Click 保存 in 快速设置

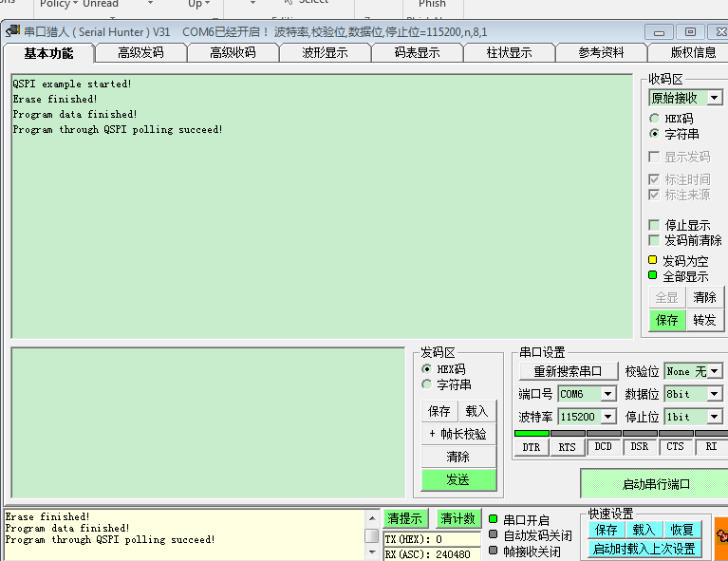[606, 530]
